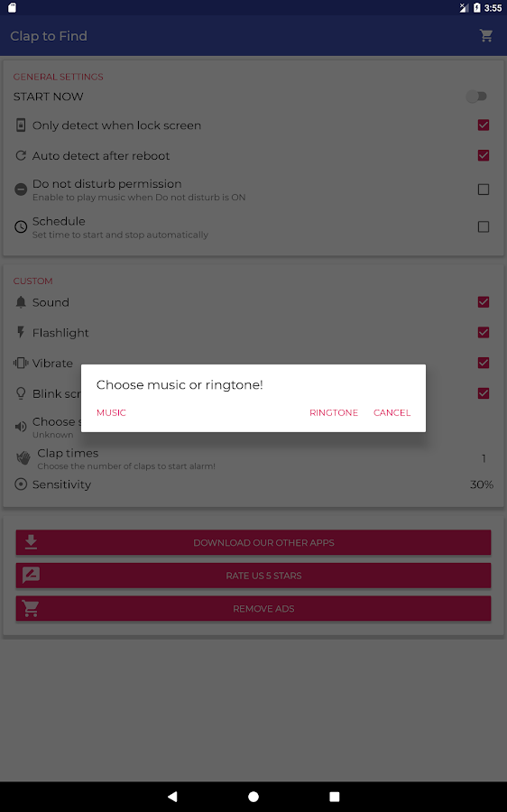Screen dimensions: 507x812
Task: Tap the Sound bell icon
Action: click(x=21, y=302)
